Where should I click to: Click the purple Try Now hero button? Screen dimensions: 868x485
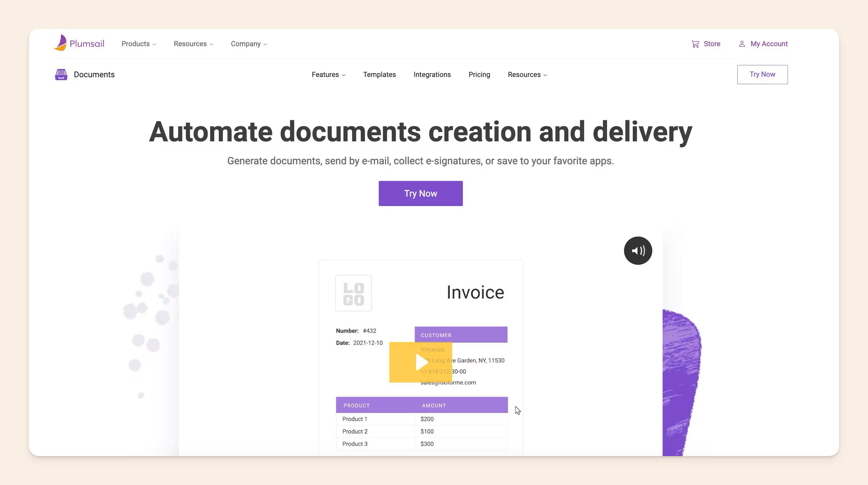[x=420, y=193]
